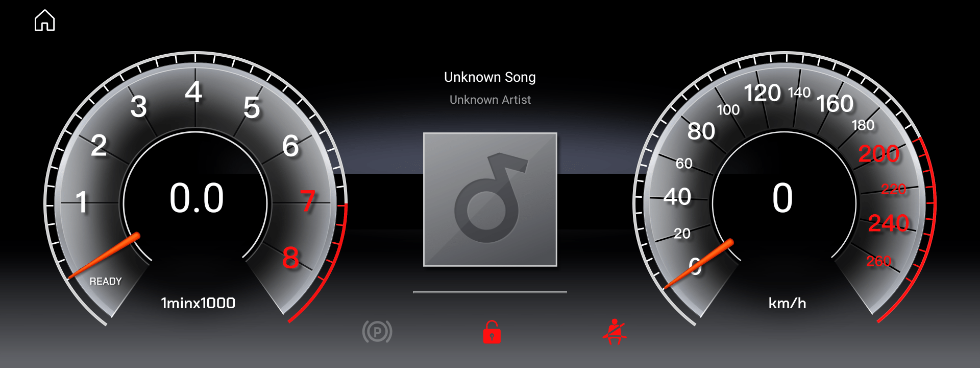This screenshot has height=368, width=980.
Task: Open the Home icon
Action: [x=45, y=20]
